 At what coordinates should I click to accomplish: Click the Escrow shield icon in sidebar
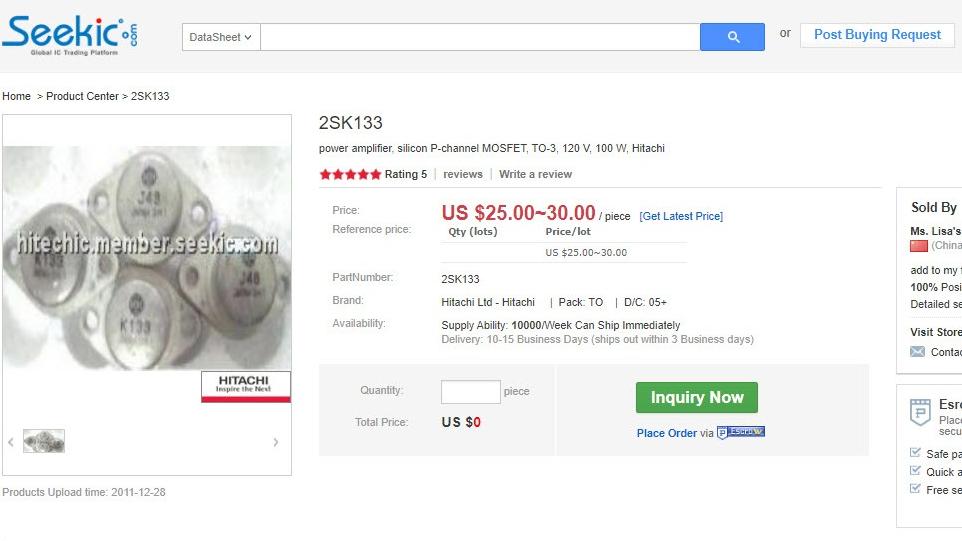[x=919, y=411]
